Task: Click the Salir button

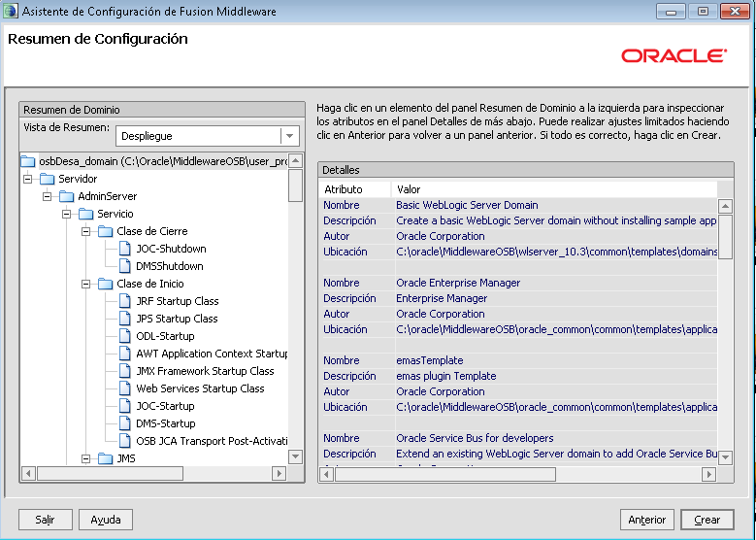Action: point(46,520)
